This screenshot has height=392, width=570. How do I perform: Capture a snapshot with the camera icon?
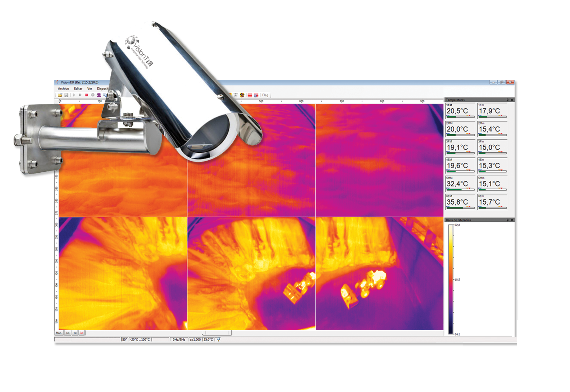[99, 95]
